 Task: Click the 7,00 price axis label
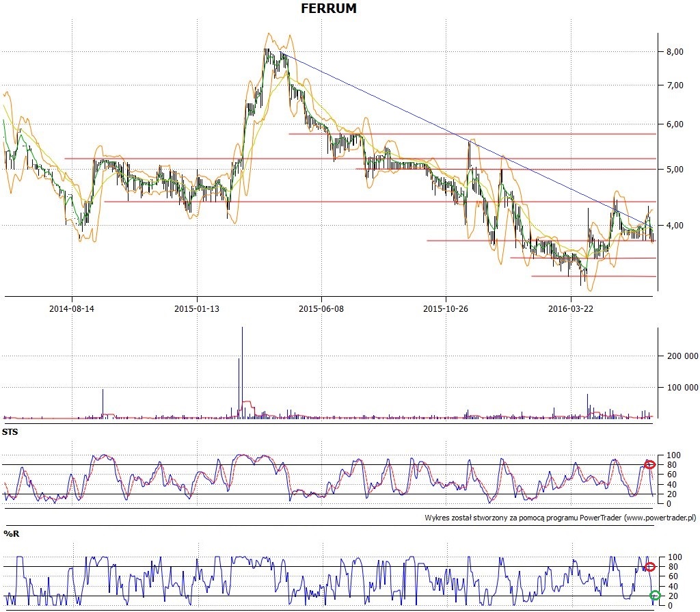click(675, 85)
